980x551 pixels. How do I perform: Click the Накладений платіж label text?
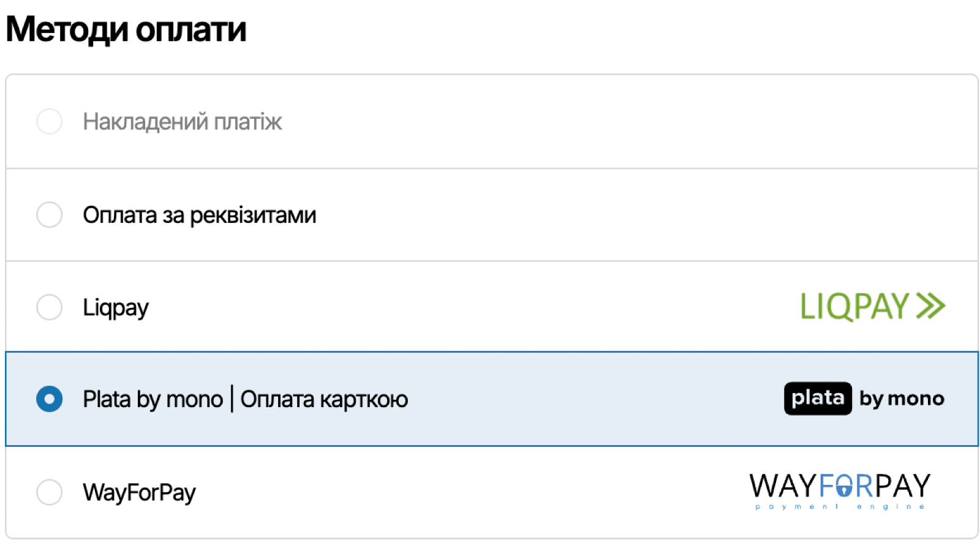coord(182,122)
